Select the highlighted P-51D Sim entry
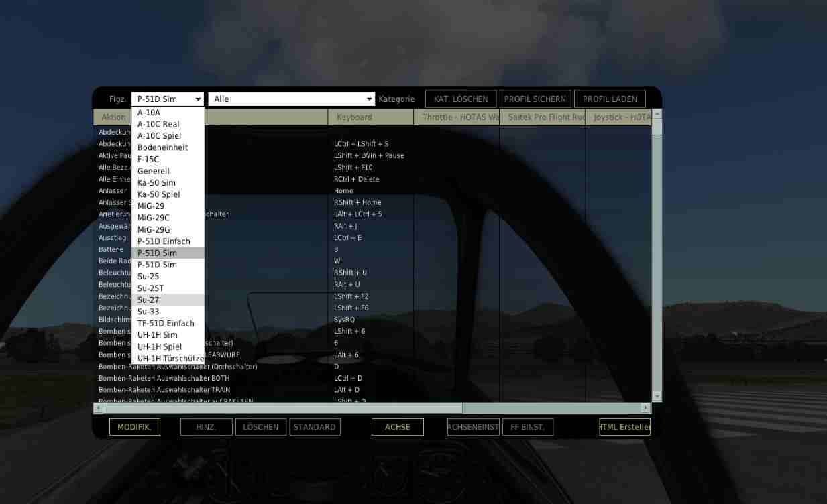This screenshot has height=504, width=827. [168, 253]
